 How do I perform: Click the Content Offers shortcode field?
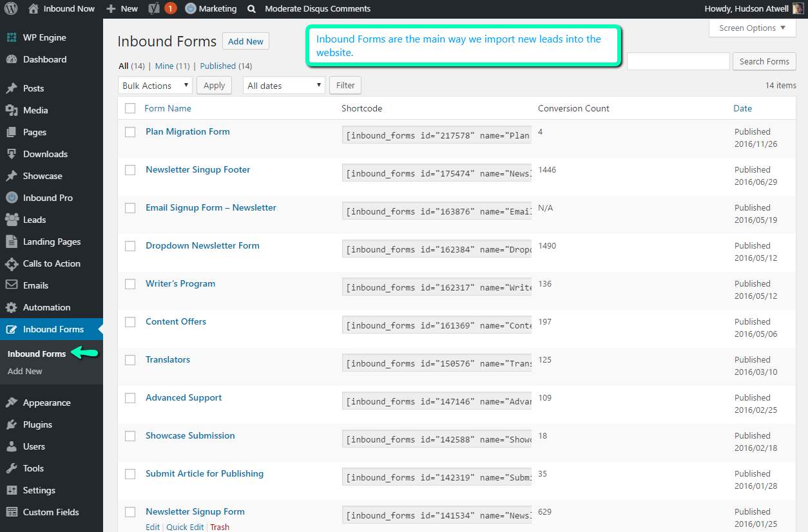point(437,325)
